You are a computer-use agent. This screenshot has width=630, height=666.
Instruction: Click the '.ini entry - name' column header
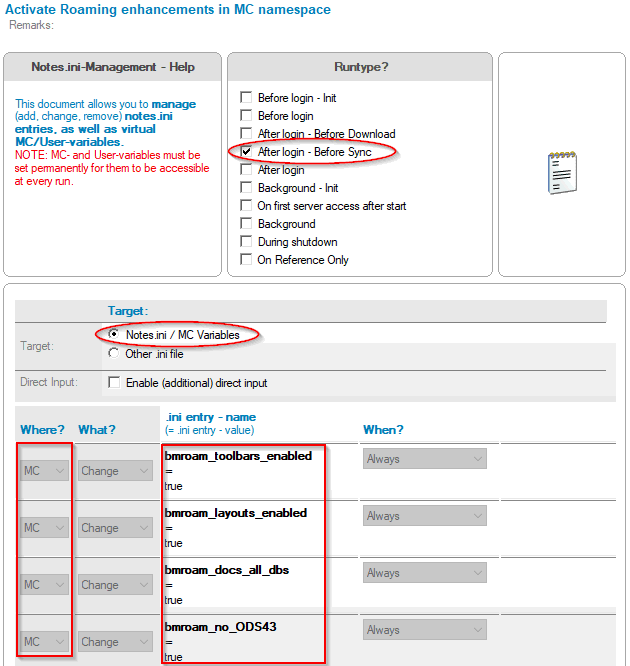[211, 417]
